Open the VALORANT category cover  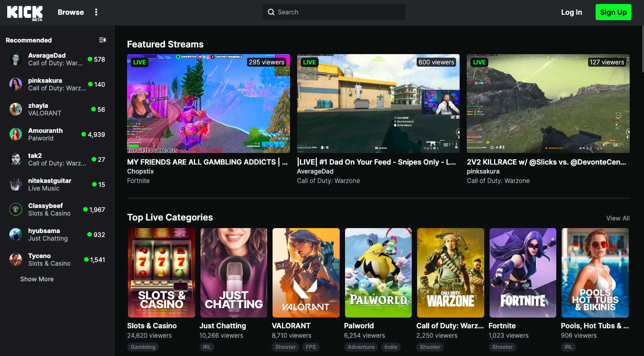tap(306, 273)
